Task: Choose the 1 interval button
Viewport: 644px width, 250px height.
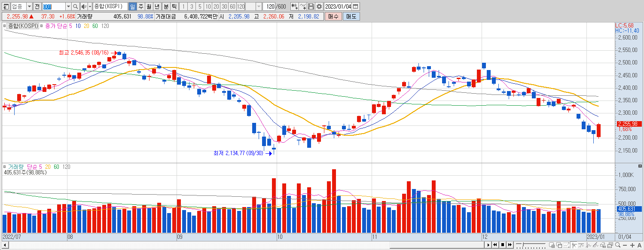Action: coord(183,6)
